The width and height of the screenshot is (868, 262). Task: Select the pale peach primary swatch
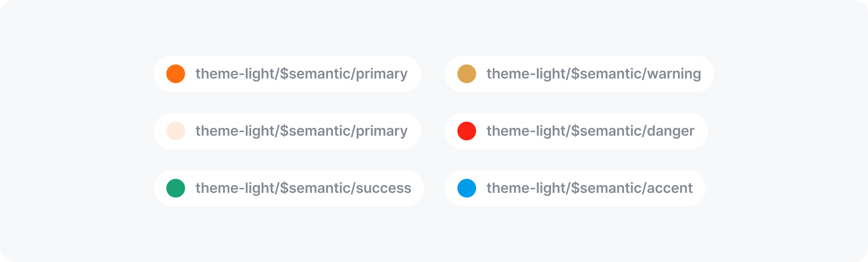176,131
